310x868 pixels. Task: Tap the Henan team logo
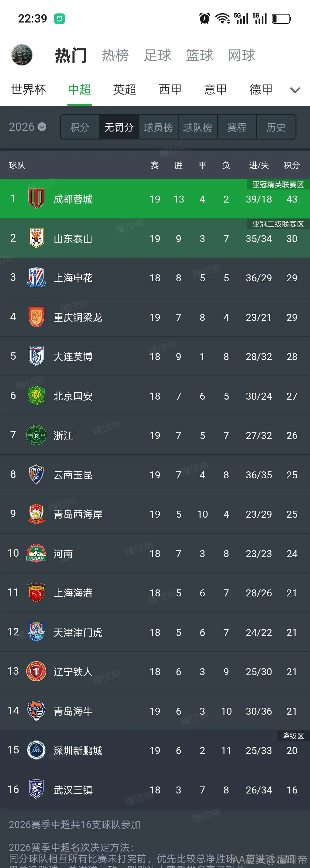[36, 553]
